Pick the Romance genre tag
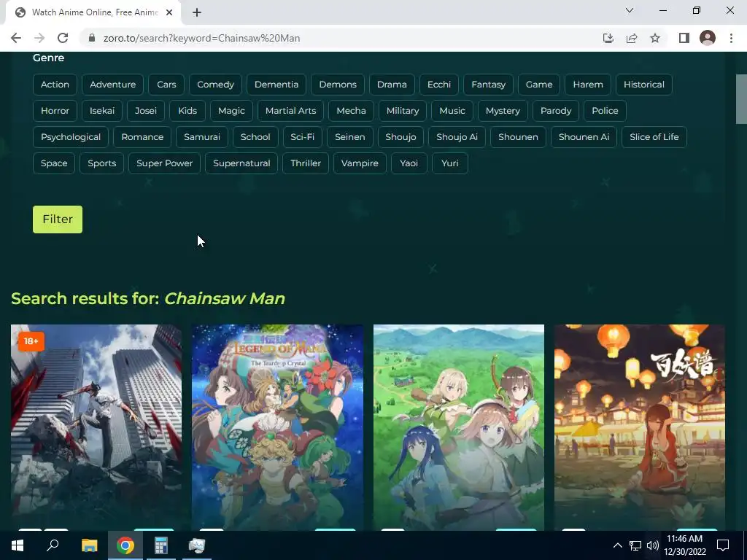 click(x=142, y=136)
